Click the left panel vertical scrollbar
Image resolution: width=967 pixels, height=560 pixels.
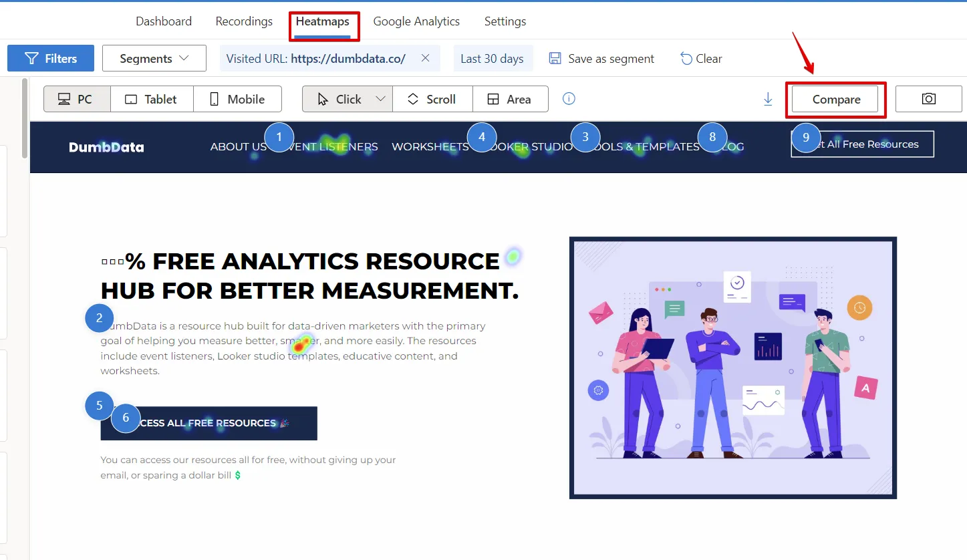(25, 119)
